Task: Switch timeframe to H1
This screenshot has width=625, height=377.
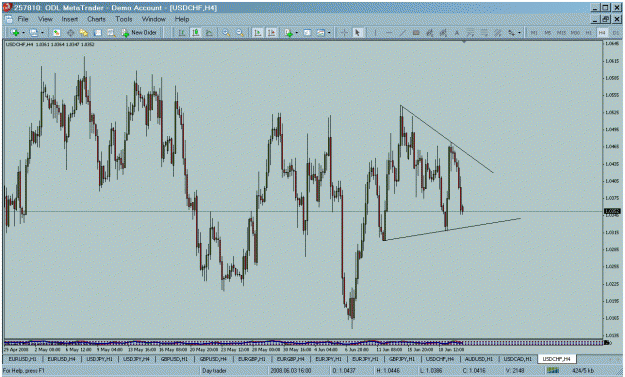Action: point(589,33)
